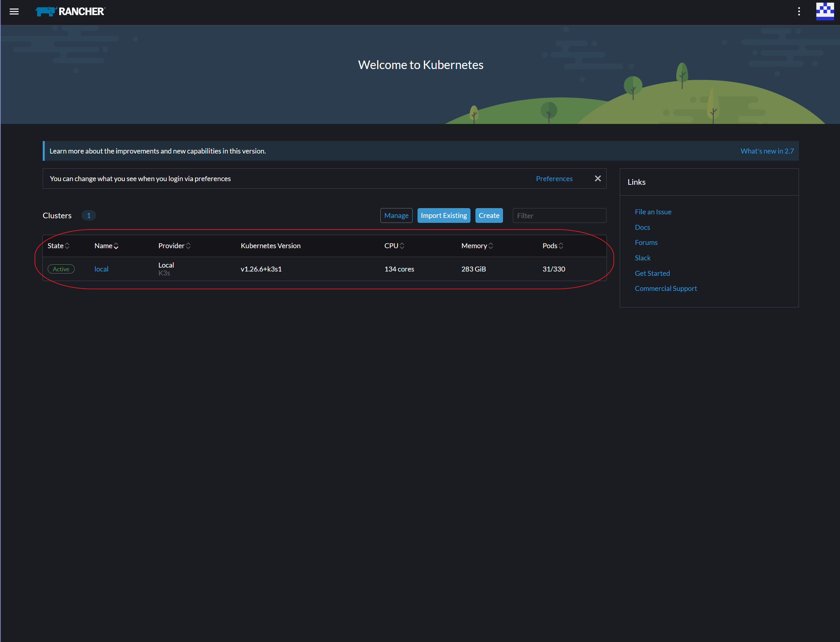The height and width of the screenshot is (642, 840).
Task: Click Import Existing cluster button
Action: click(444, 216)
